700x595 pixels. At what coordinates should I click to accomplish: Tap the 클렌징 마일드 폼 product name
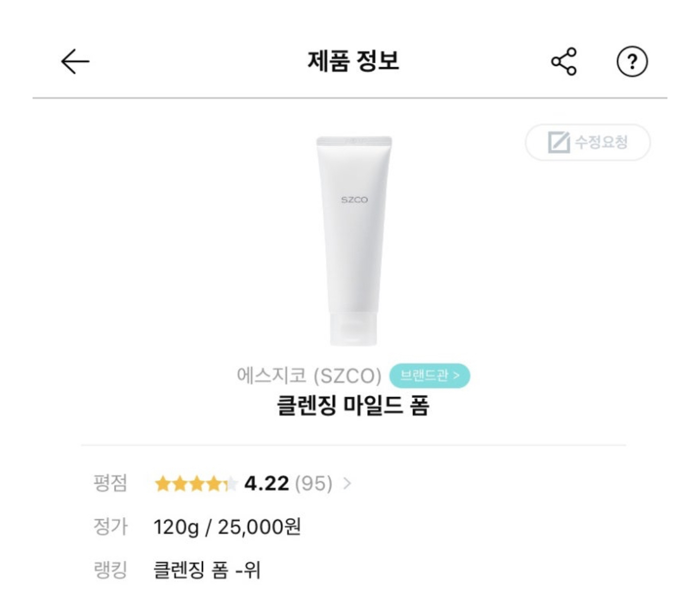click(353, 405)
